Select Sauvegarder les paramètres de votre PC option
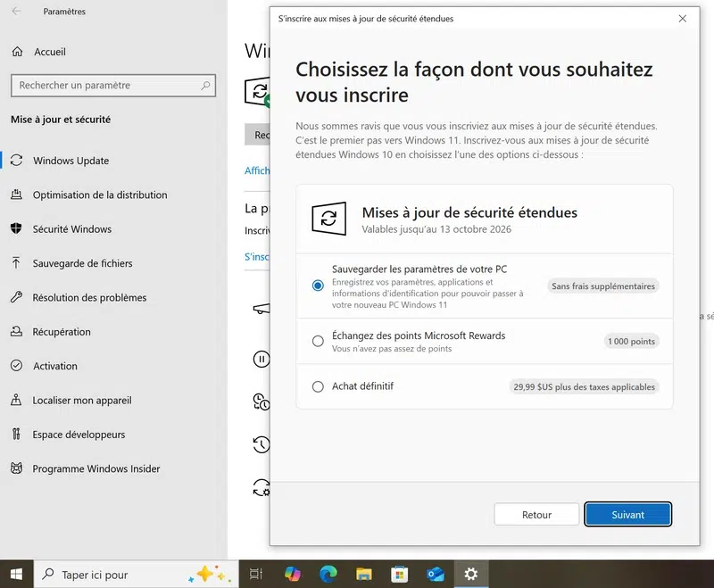This screenshot has width=714, height=588. (x=318, y=286)
